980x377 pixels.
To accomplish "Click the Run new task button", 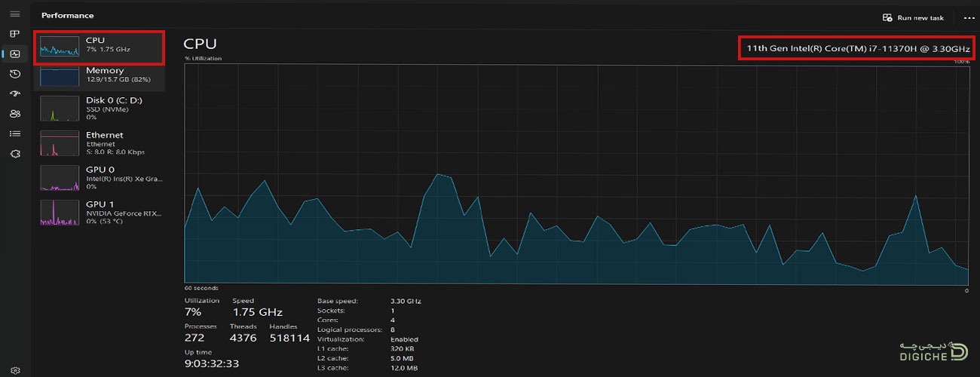I will point(913,17).
